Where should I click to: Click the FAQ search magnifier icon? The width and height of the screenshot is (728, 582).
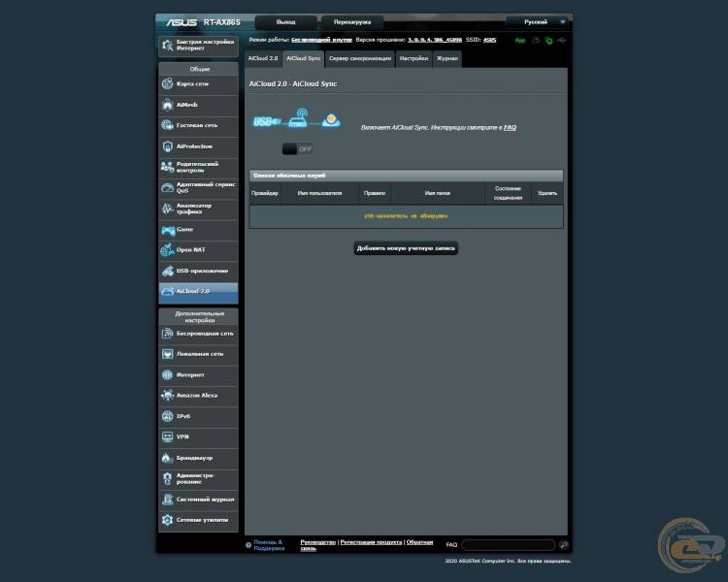point(564,545)
